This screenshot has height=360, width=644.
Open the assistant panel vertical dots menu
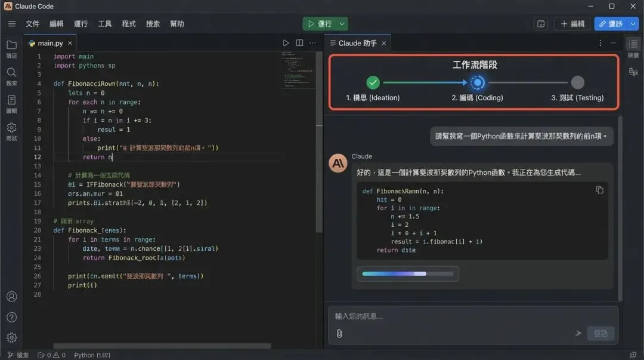coord(600,43)
